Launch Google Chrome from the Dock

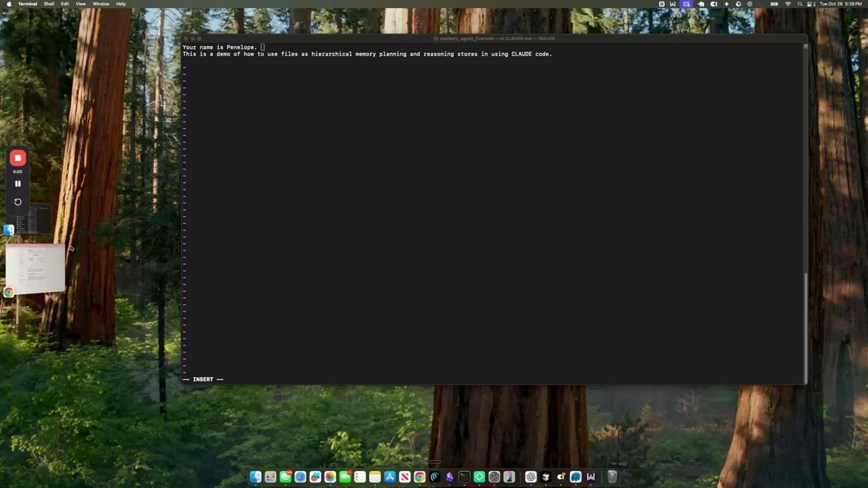click(x=420, y=477)
